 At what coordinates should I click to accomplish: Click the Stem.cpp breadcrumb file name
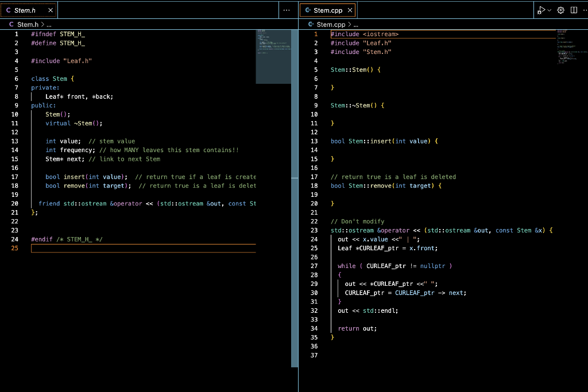pyautogui.click(x=331, y=25)
